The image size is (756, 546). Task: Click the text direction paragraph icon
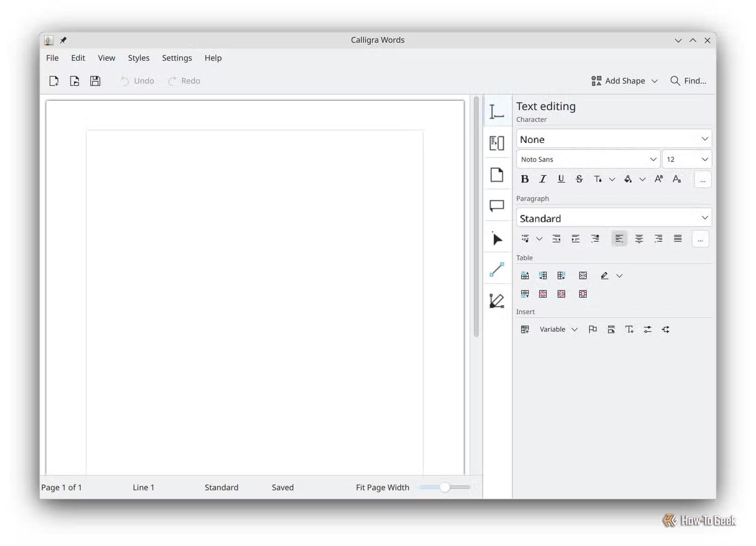[595, 239]
